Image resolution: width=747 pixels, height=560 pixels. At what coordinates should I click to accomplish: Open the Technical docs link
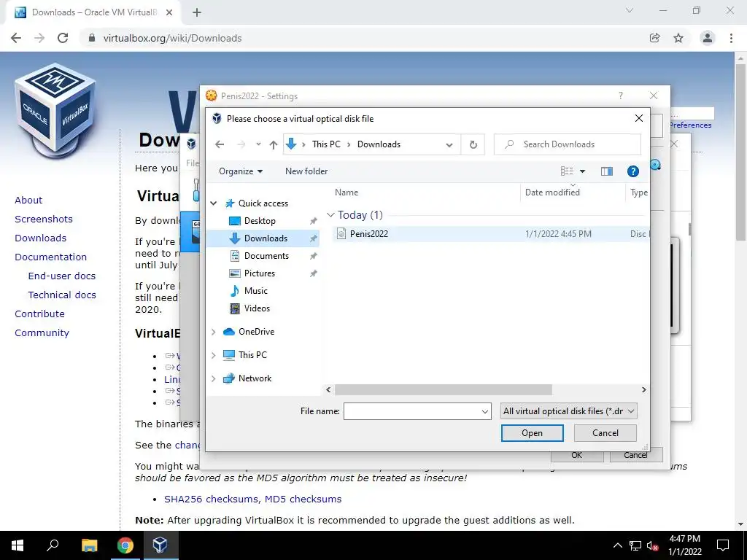tap(62, 295)
